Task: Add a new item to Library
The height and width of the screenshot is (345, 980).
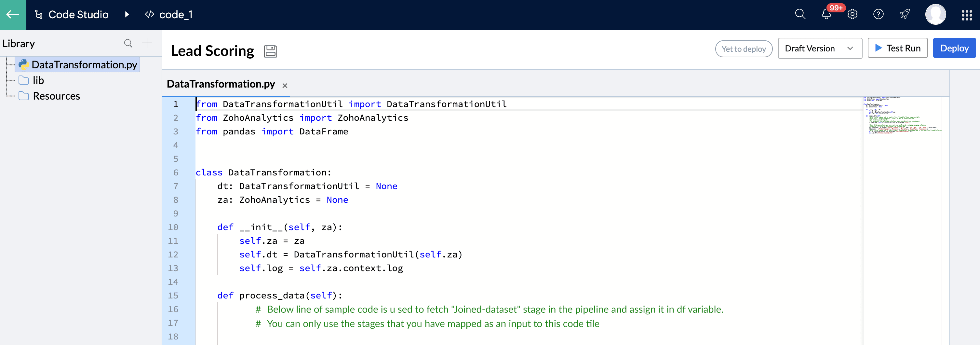Action: (147, 43)
